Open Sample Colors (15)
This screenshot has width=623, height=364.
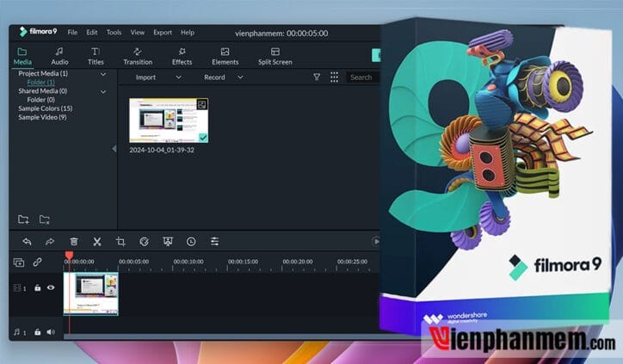pyautogui.click(x=46, y=108)
